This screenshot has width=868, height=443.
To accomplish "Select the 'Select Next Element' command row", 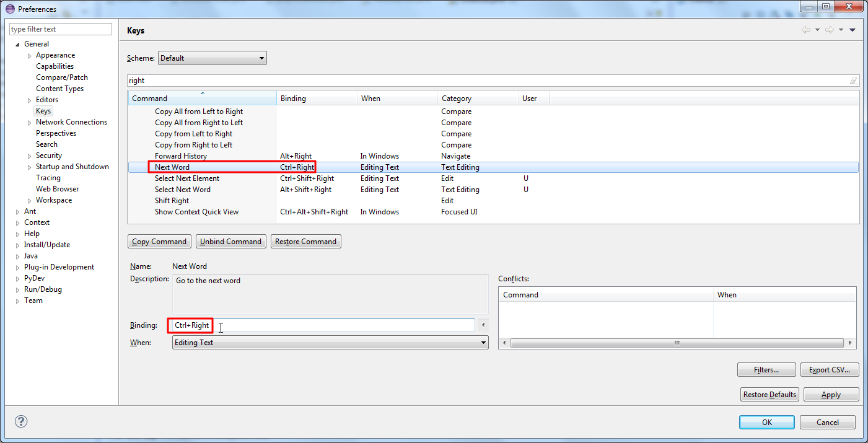I will click(493, 178).
